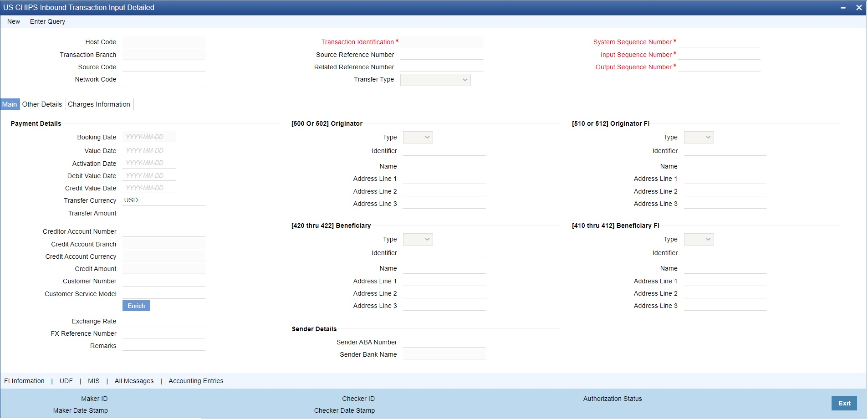Open the UDF link
This screenshot has width=868, height=420.
(x=66, y=381)
